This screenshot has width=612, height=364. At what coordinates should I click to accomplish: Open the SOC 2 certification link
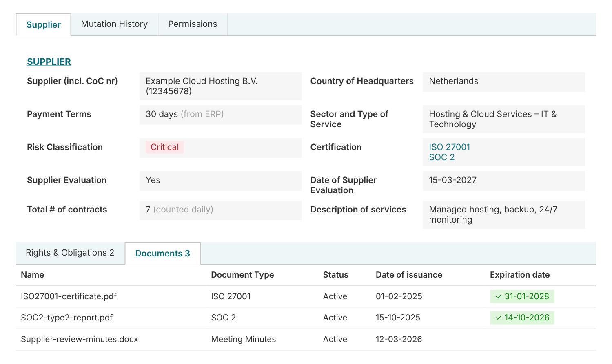(x=442, y=157)
